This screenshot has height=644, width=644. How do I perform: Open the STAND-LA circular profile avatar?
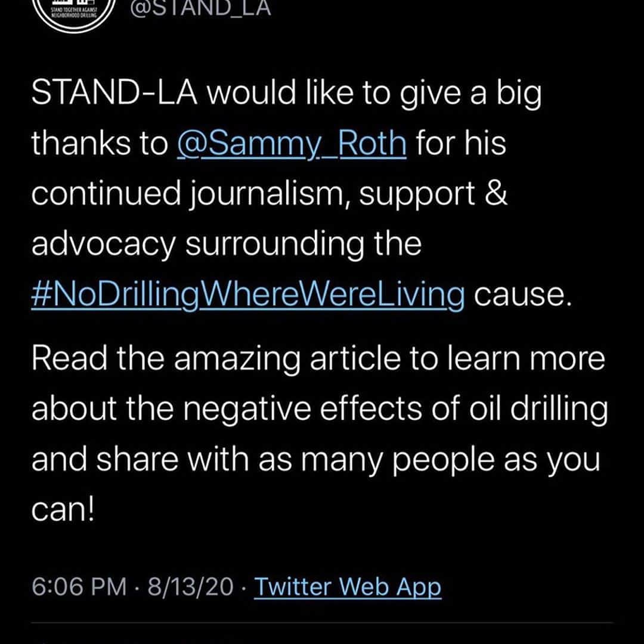[73, 13]
